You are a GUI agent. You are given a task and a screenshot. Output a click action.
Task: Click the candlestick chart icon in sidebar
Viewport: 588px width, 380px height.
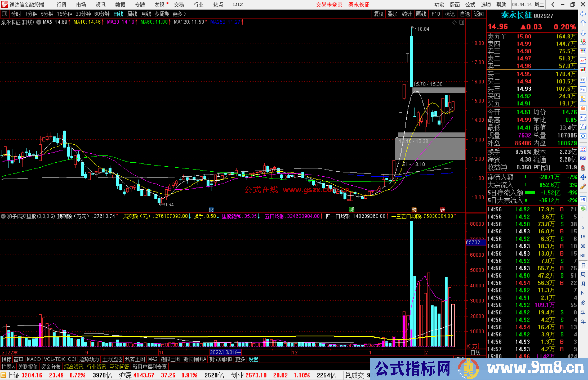pyautogui.click(x=583, y=70)
